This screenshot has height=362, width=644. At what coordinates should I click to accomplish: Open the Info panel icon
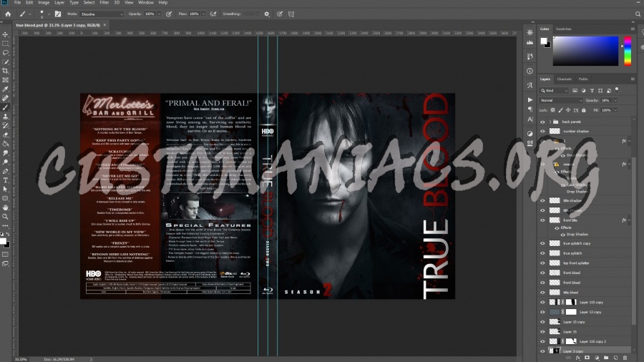tap(530, 71)
